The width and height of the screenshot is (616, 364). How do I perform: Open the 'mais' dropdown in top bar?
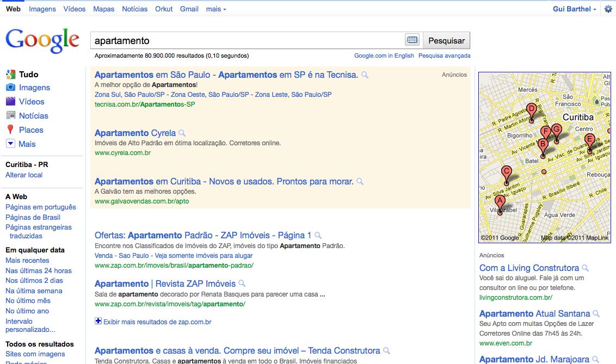tap(216, 9)
